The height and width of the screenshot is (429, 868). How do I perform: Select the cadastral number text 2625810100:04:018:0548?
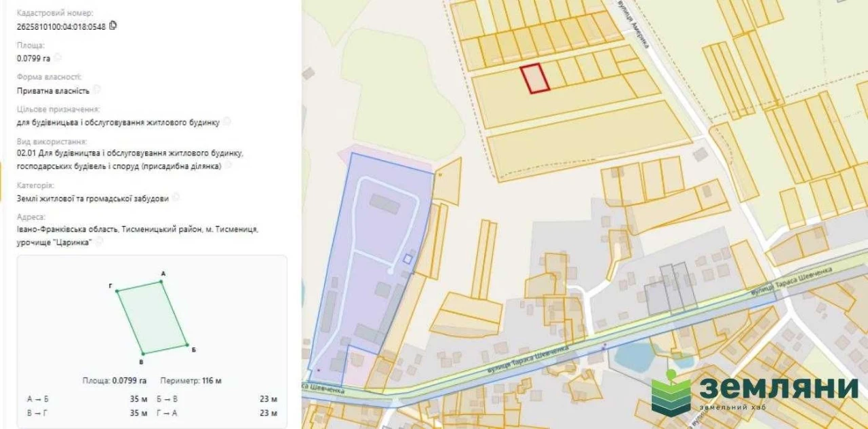(61, 26)
